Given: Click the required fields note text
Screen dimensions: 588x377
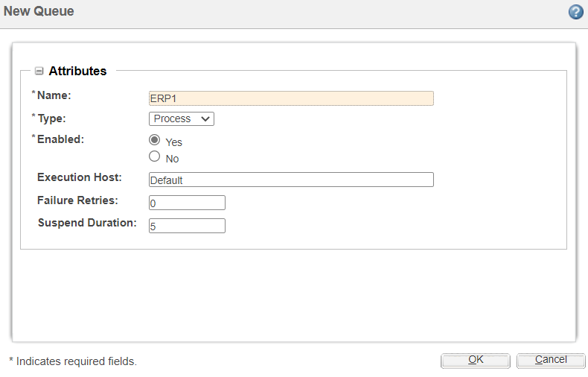Looking at the screenshot, I should pos(73,361).
